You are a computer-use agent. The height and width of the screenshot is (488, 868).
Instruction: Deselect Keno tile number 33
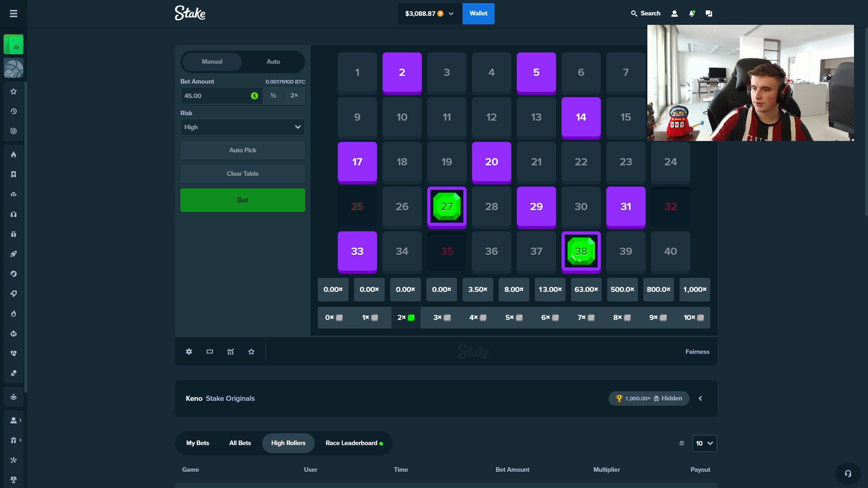357,251
